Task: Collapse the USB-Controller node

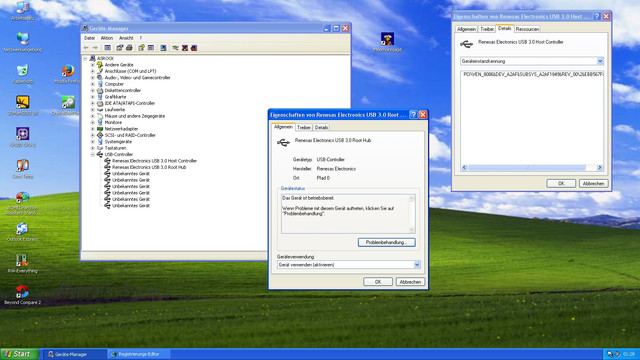Action: 93,154
